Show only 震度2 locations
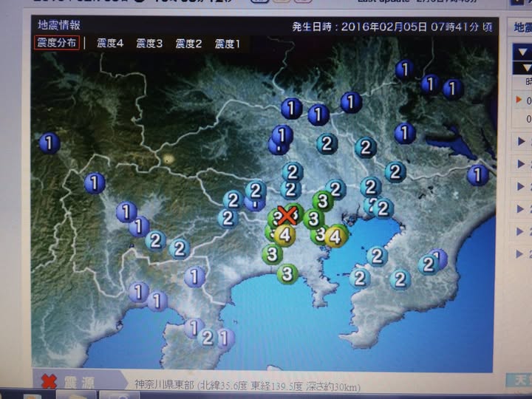Viewport: 532px width, 399px height. pyautogui.click(x=188, y=44)
